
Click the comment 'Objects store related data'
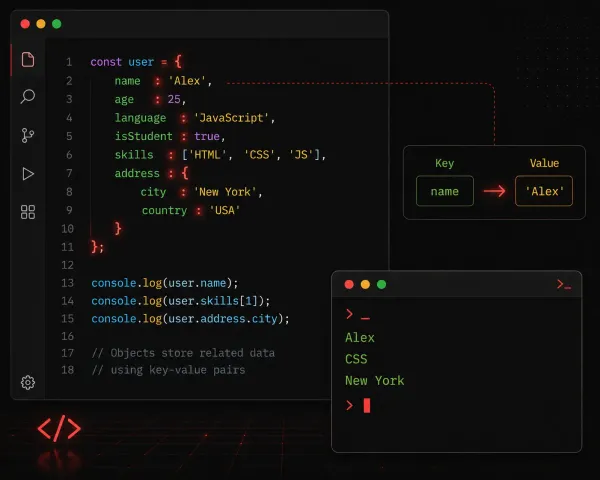point(192,353)
